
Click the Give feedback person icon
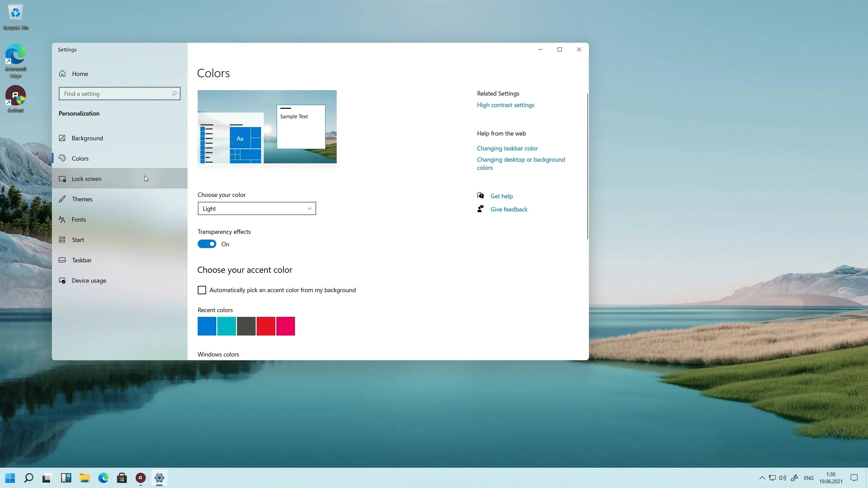pyautogui.click(x=480, y=209)
